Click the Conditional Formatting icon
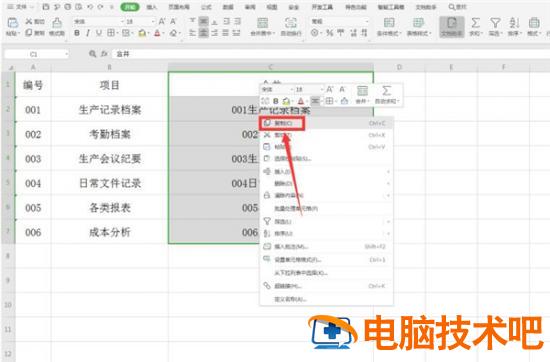Screen dimensions: 550x362 point(389,23)
